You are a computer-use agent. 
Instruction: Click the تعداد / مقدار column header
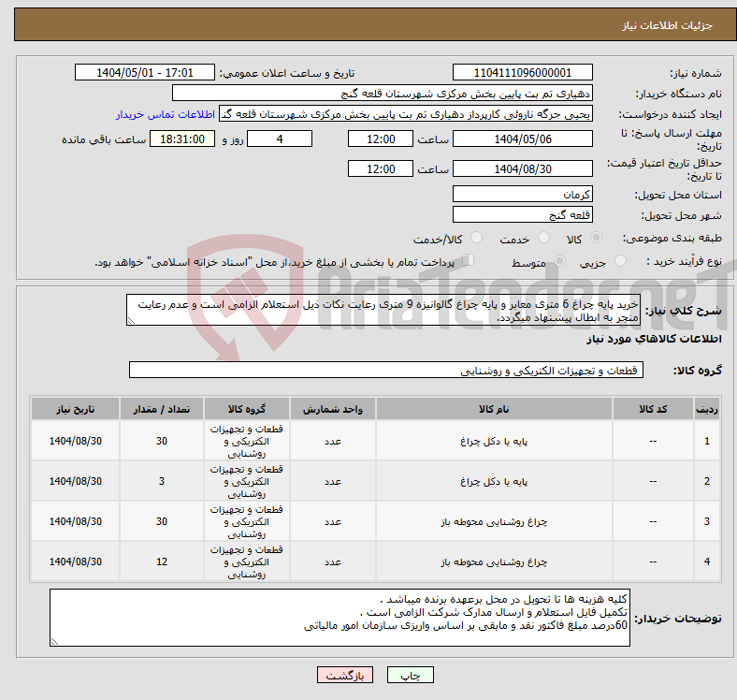(x=162, y=409)
